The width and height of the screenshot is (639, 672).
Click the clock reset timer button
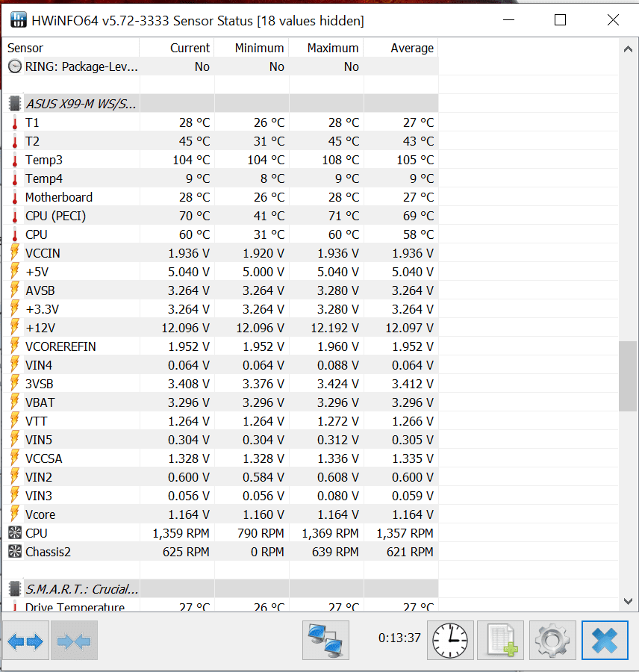[450, 641]
